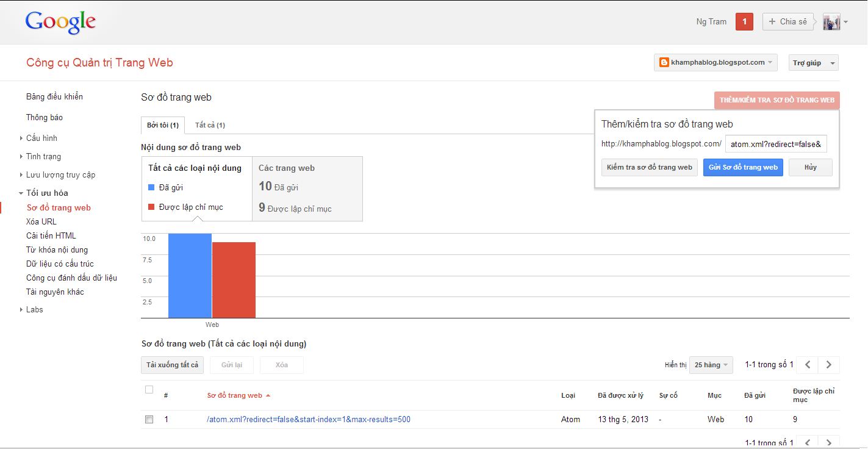Click the Hủy cancel button
Screen dimensions: 868x449
click(810, 167)
